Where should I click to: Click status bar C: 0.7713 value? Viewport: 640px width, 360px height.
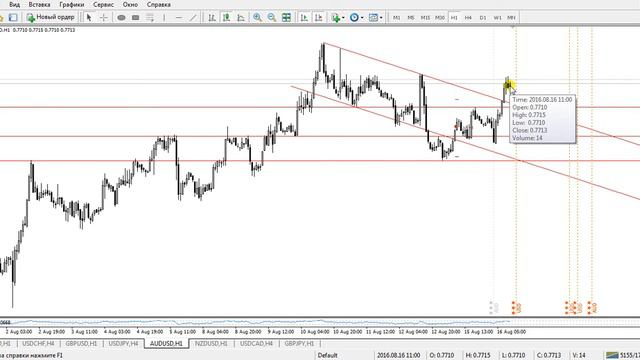pos(549,356)
